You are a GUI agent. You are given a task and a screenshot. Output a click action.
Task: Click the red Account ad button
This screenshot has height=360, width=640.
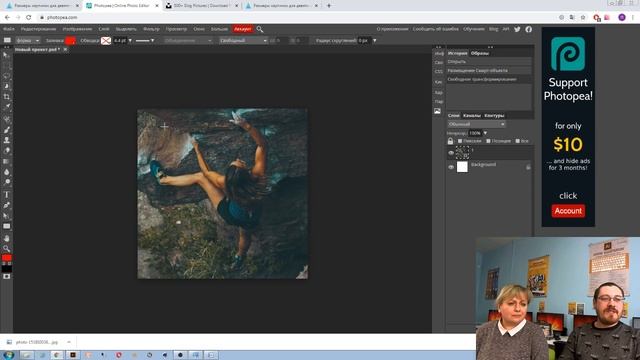pyautogui.click(x=568, y=211)
